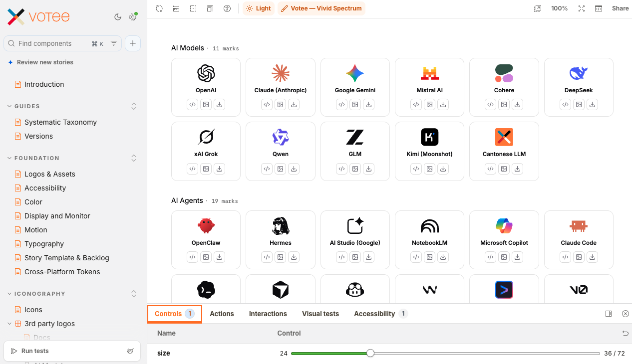This screenshot has width=632, height=364.
Task: Click the watch mode icon beside Run tests
Action: pos(130,351)
